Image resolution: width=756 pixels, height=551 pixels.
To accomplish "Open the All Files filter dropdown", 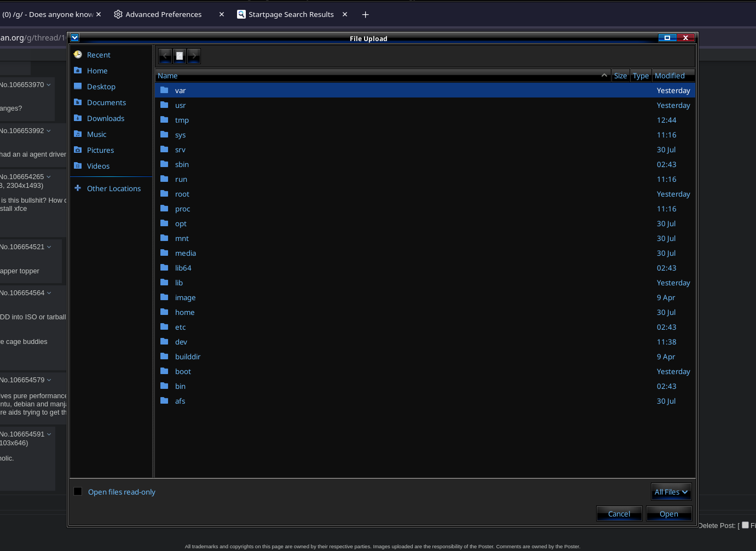I will tap(671, 492).
